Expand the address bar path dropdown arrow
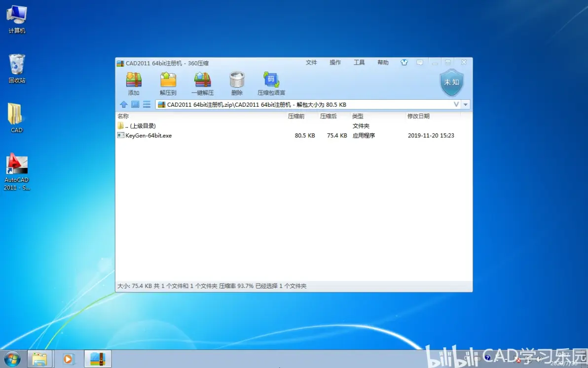 [x=465, y=104]
